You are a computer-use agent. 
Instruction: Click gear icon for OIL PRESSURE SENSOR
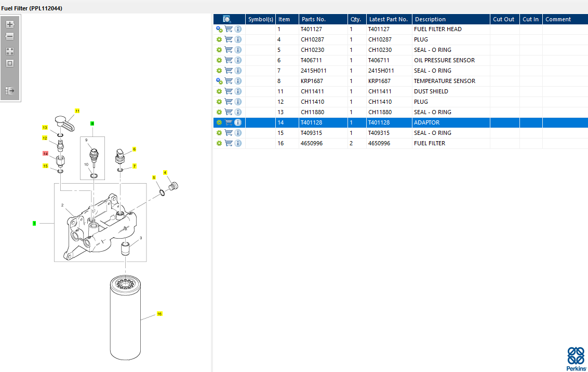219,60
